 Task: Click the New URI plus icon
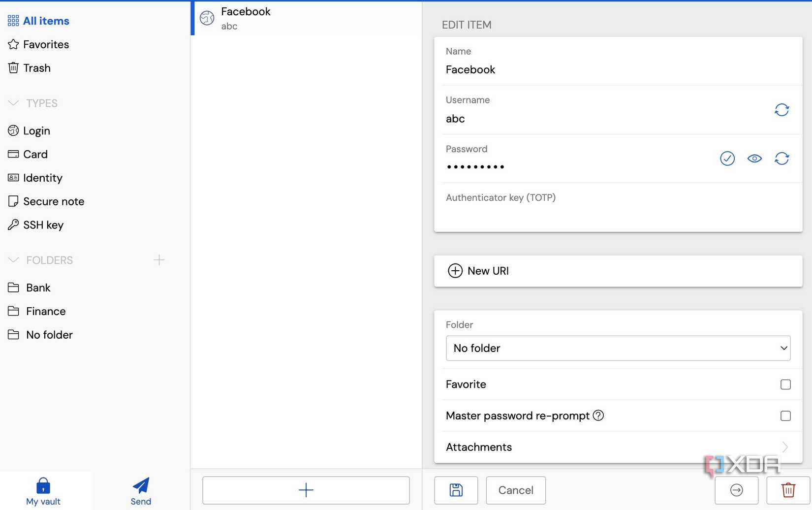(x=455, y=271)
